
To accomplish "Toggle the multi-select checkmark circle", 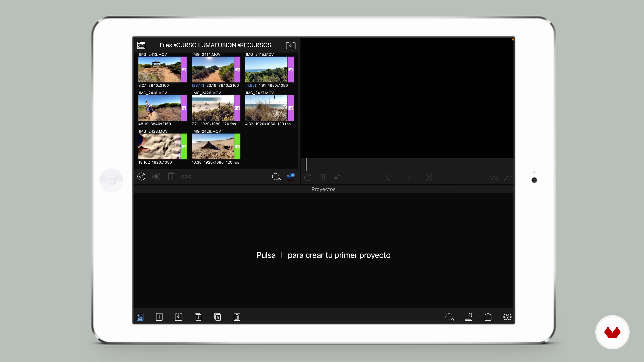I will 141,177.
